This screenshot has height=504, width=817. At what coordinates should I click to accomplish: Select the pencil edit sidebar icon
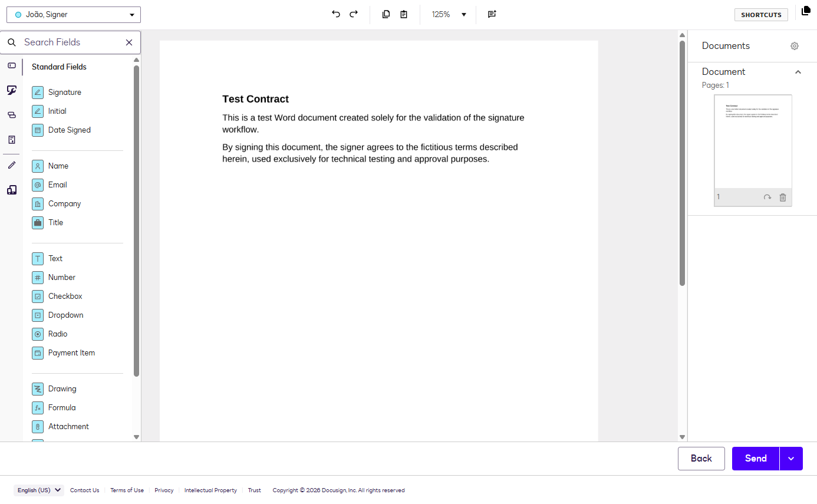[12, 165]
